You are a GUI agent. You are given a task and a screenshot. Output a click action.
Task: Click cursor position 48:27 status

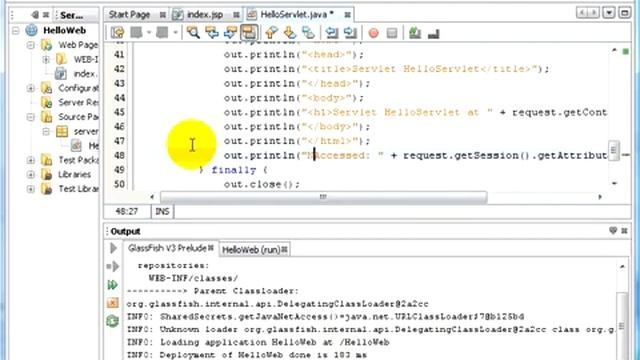pyautogui.click(x=127, y=211)
